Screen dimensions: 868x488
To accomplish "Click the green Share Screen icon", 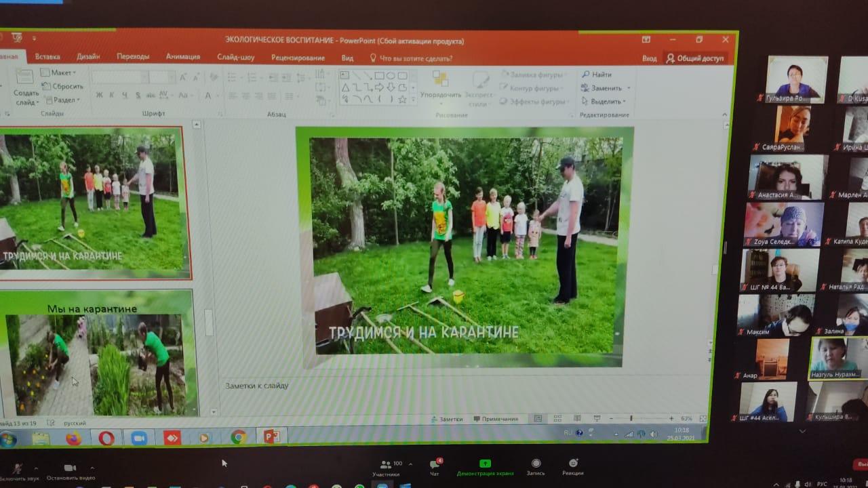I will (x=485, y=464).
